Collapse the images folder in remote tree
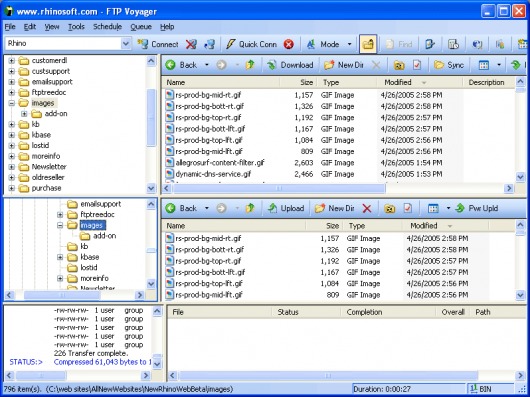The width and height of the screenshot is (530, 397). pos(12,103)
